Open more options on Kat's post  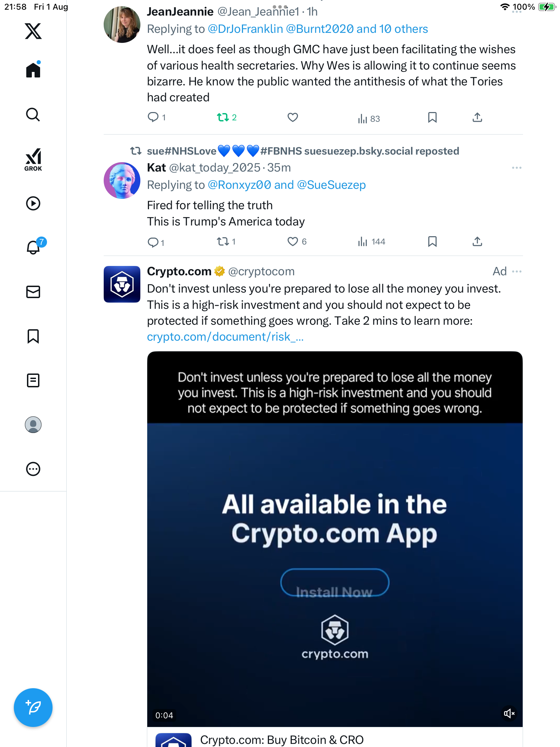click(517, 168)
